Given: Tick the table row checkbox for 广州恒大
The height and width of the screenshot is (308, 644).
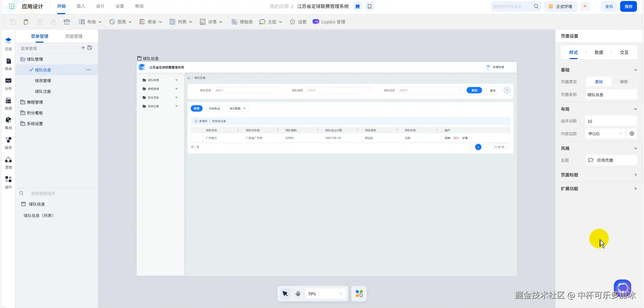Looking at the screenshot, I should 197,138.
